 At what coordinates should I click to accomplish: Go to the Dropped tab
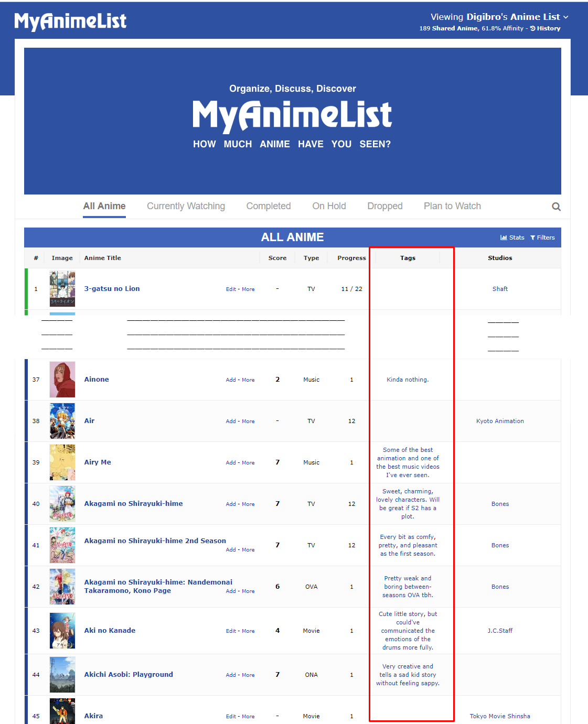[384, 206]
